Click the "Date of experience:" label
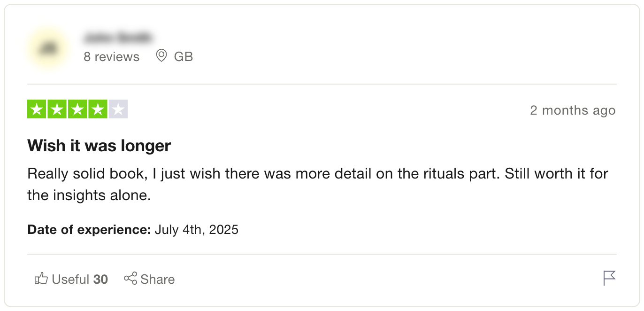The height and width of the screenshot is (311, 644). pos(89,230)
